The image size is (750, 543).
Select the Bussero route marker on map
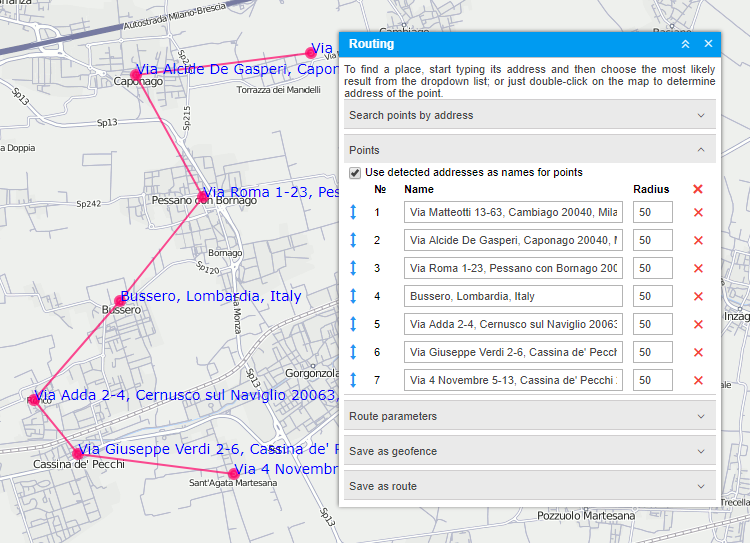(119, 300)
